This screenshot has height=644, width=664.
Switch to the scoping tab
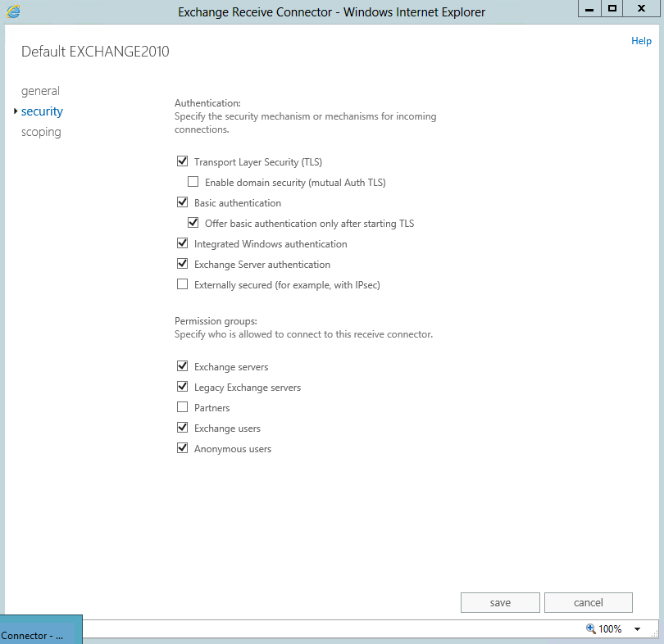(x=41, y=132)
